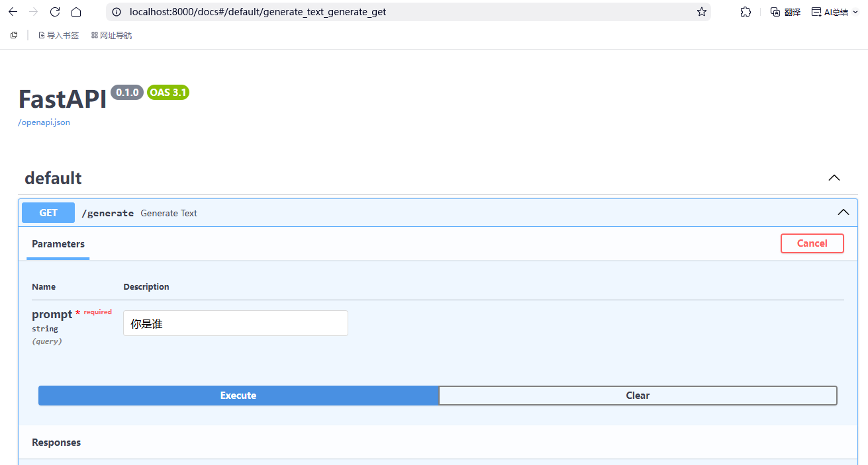
Task: Click the prompt parameter name
Action: 52,314
